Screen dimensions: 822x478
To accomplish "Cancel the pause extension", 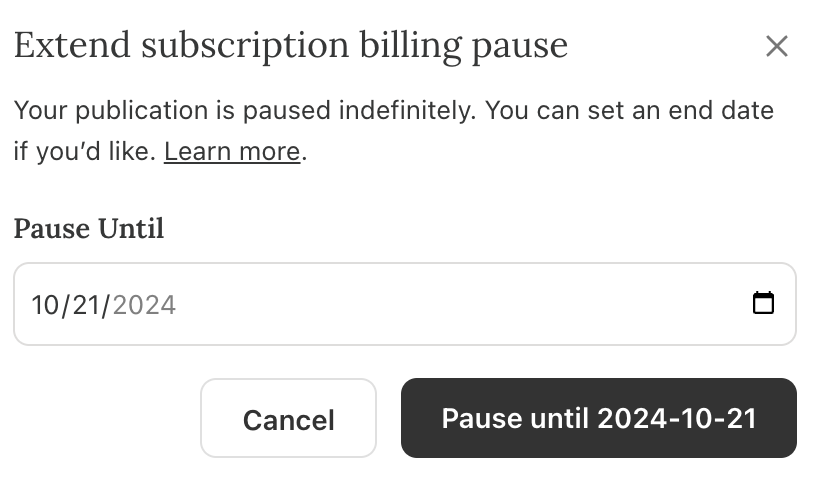I will pos(288,418).
